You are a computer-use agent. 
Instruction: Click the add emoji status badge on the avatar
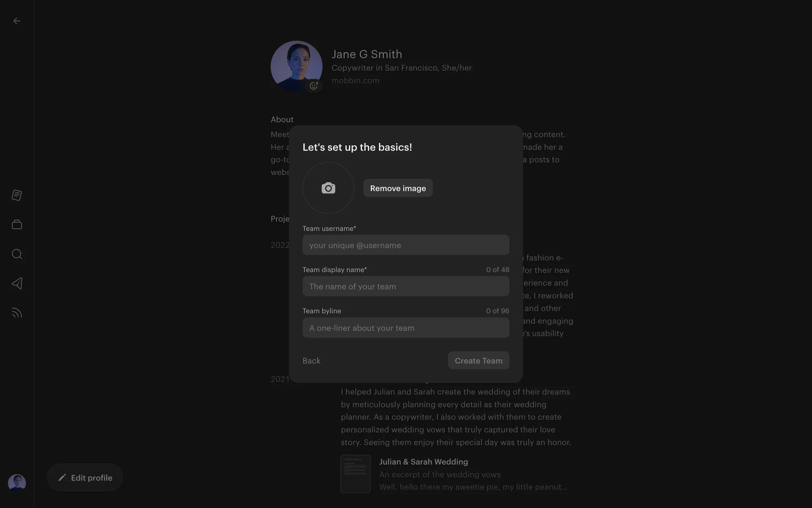pyautogui.click(x=314, y=86)
